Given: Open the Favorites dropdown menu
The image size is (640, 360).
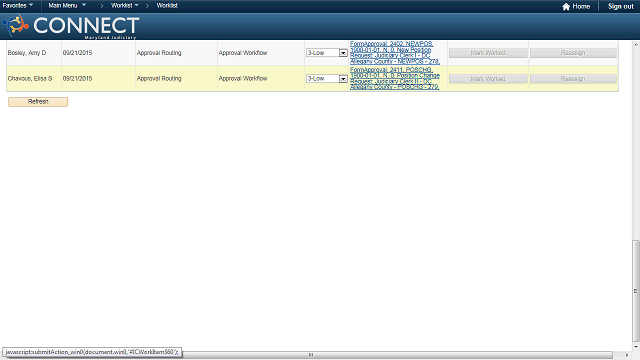Looking at the screenshot, I should [18, 5].
